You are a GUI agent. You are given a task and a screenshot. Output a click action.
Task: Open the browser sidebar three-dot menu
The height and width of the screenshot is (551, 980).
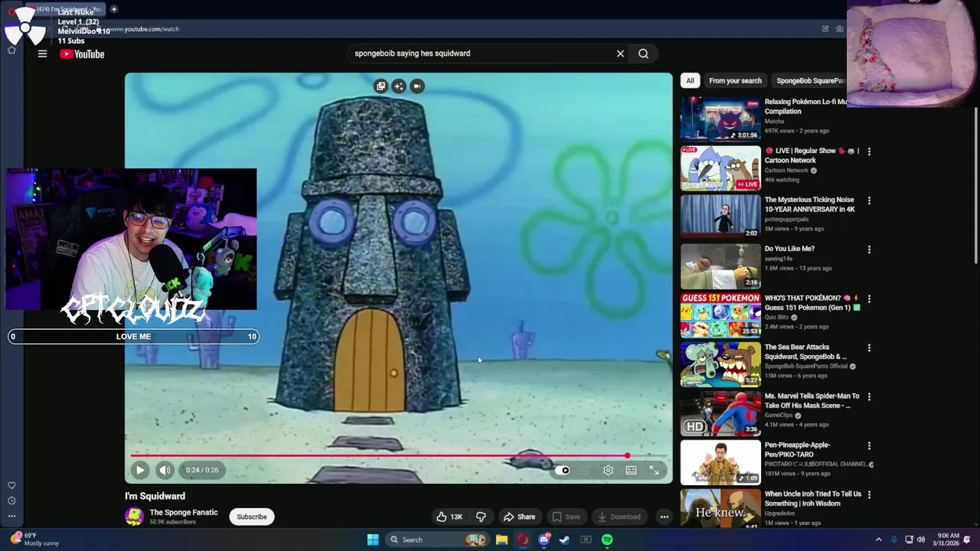tap(11, 516)
